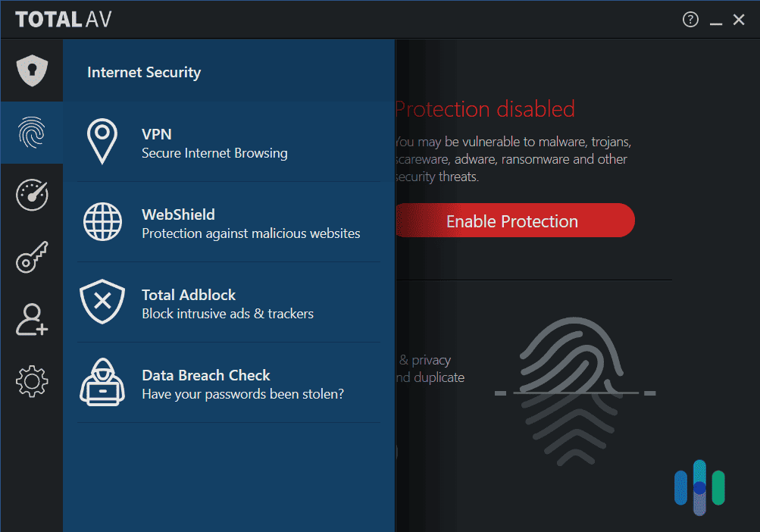
Task: Open the chat support widget bottom right
Action: click(x=699, y=487)
